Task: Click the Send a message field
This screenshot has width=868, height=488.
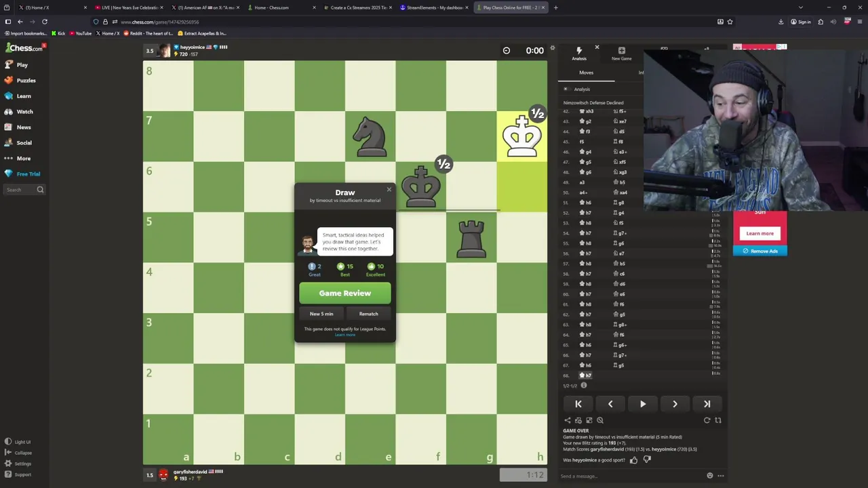Action: point(631,476)
